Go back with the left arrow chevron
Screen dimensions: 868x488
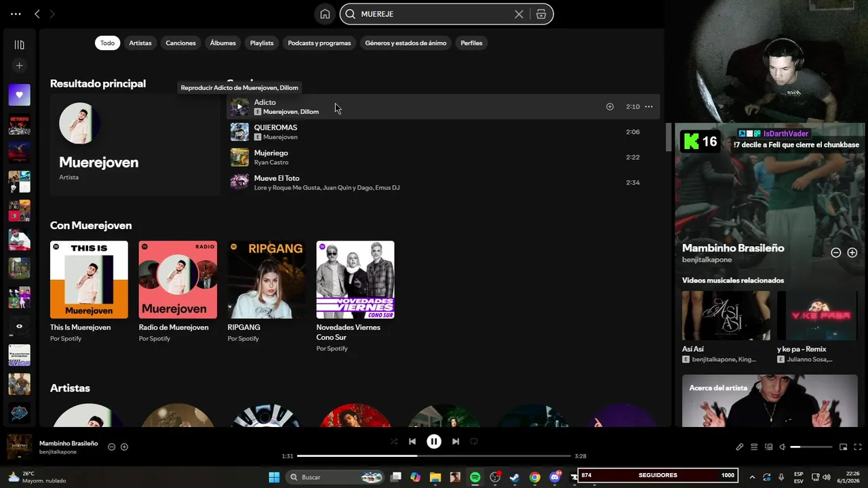click(37, 14)
